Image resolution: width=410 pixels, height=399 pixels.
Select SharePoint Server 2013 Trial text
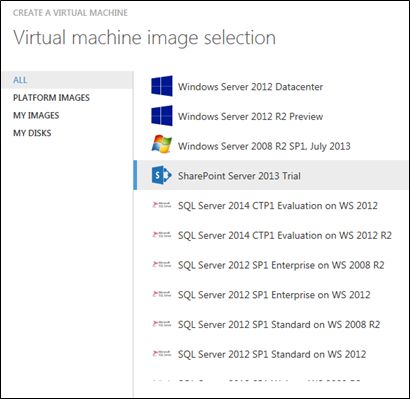point(239,176)
